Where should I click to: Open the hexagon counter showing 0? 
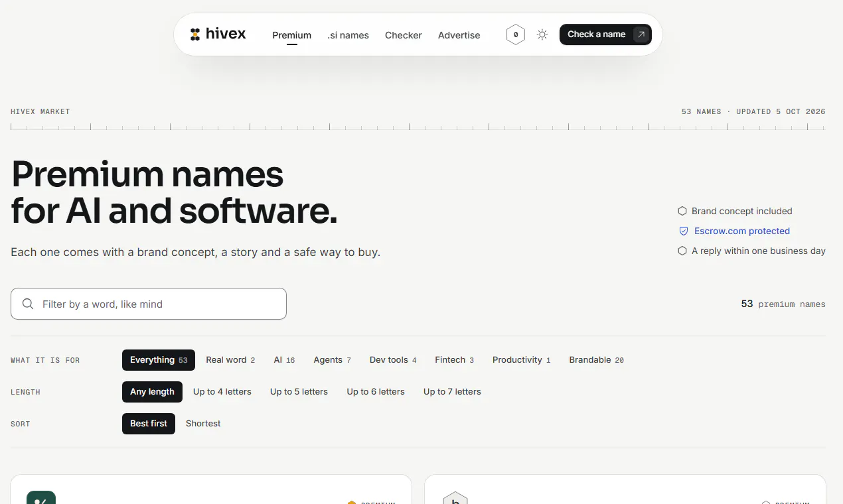(516, 34)
